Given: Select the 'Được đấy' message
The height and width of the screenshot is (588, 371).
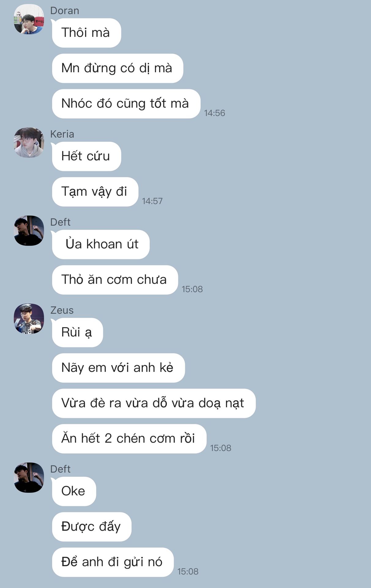Looking at the screenshot, I should pyautogui.click(x=92, y=527).
